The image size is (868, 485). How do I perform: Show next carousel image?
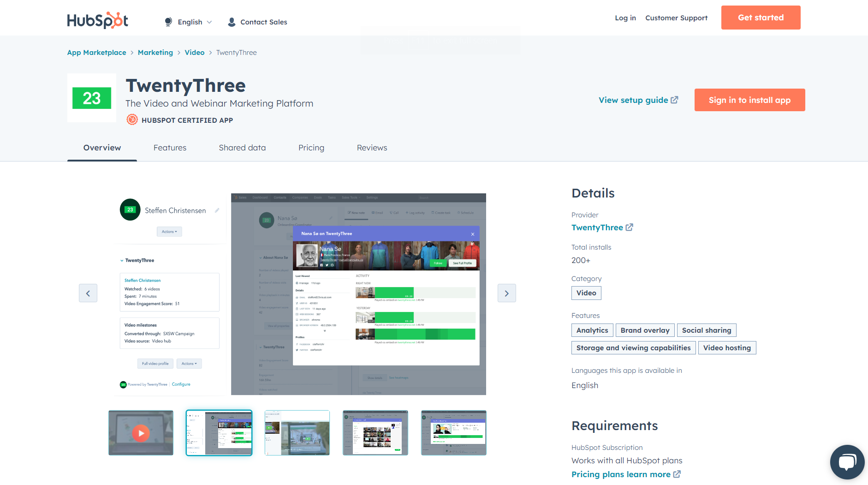tap(506, 293)
